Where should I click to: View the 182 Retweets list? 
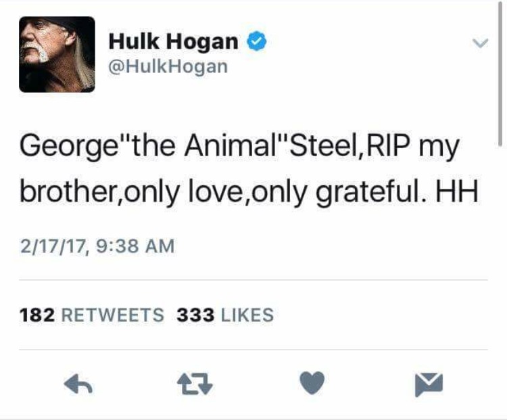91,315
